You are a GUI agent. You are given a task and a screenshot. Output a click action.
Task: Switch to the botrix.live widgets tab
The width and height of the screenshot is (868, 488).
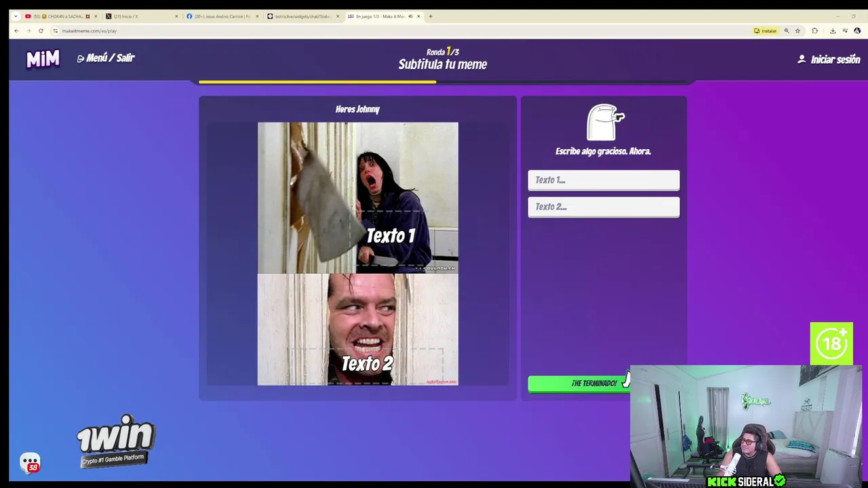[x=303, y=16]
